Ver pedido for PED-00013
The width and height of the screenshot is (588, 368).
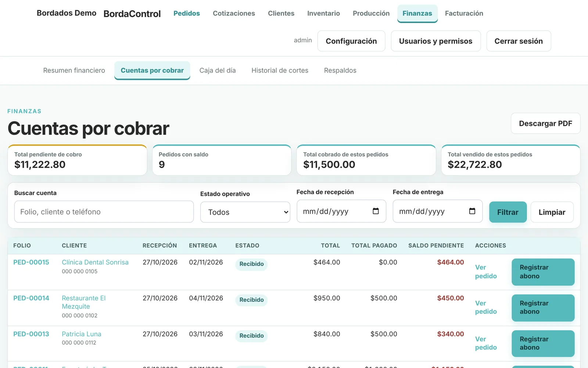pyautogui.click(x=486, y=343)
